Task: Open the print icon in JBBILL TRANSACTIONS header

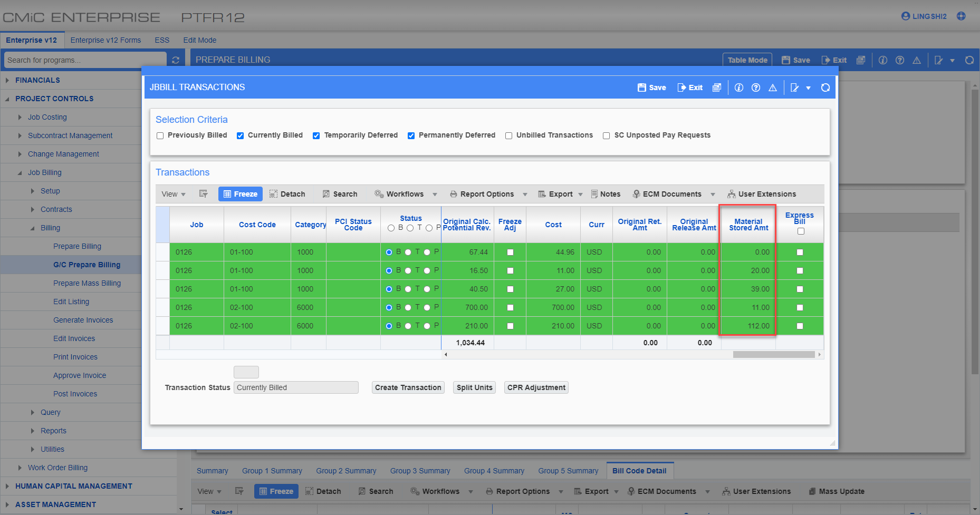Action: coord(717,88)
